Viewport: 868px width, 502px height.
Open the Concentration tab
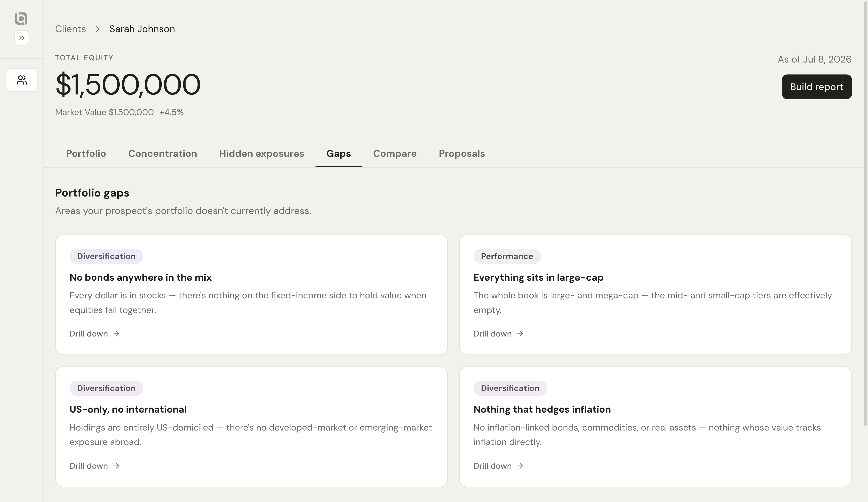point(163,154)
